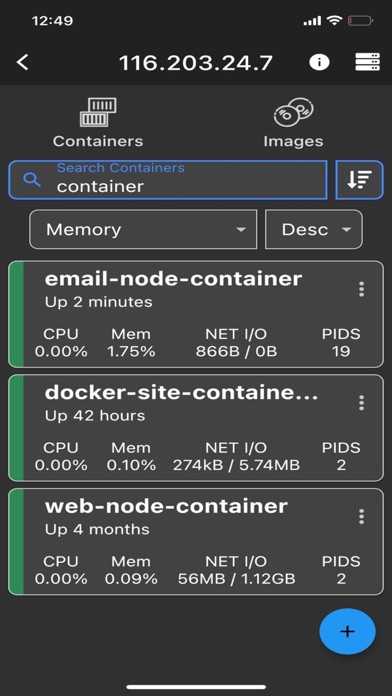Open the email-node-container card
The width and height of the screenshot is (392, 696).
196,314
